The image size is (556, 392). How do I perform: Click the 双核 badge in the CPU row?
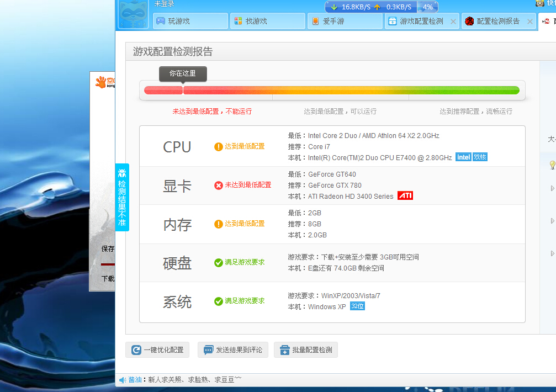pos(480,157)
